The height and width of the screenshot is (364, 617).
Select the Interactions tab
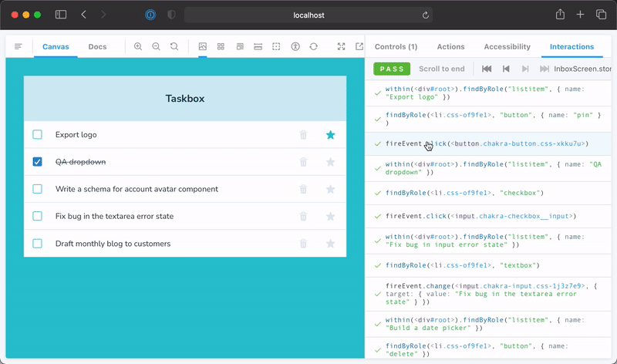pos(571,46)
